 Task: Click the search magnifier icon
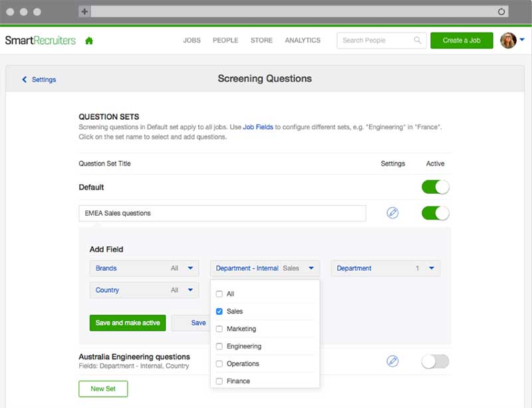[418, 40]
